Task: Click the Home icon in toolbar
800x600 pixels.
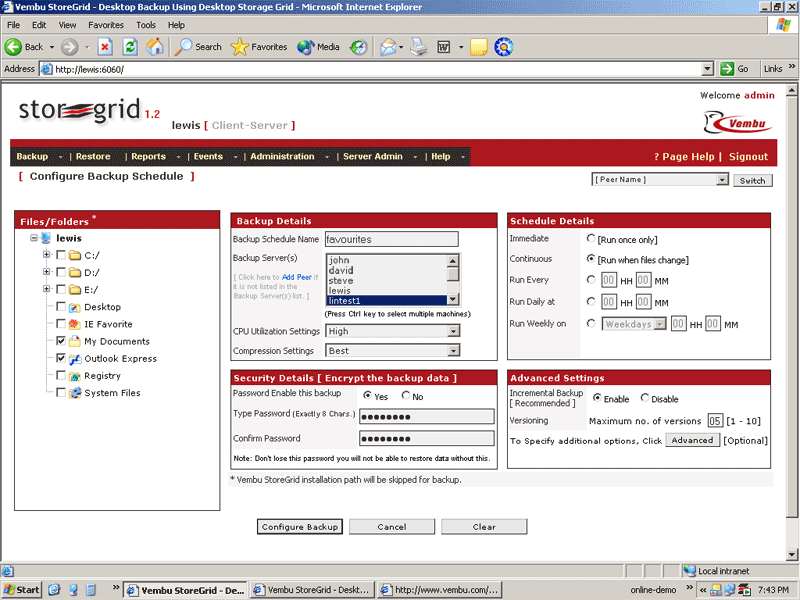Action: [155, 47]
